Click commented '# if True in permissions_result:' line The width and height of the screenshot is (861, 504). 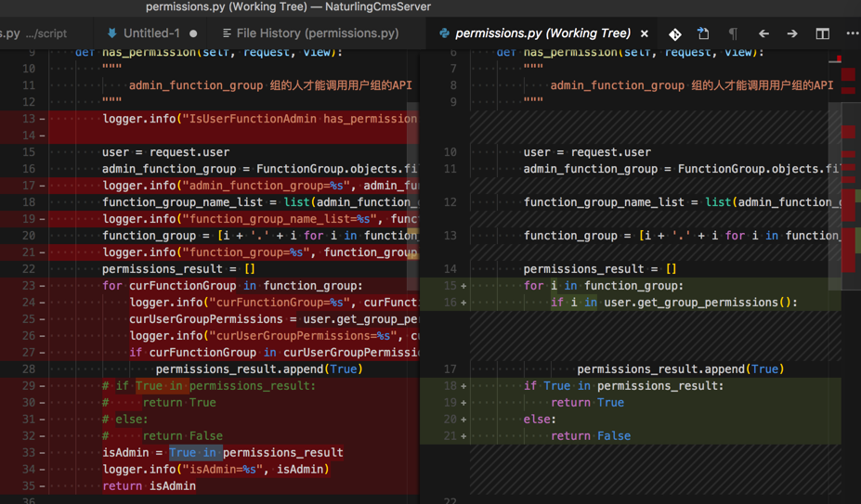click(x=209, y=386)
